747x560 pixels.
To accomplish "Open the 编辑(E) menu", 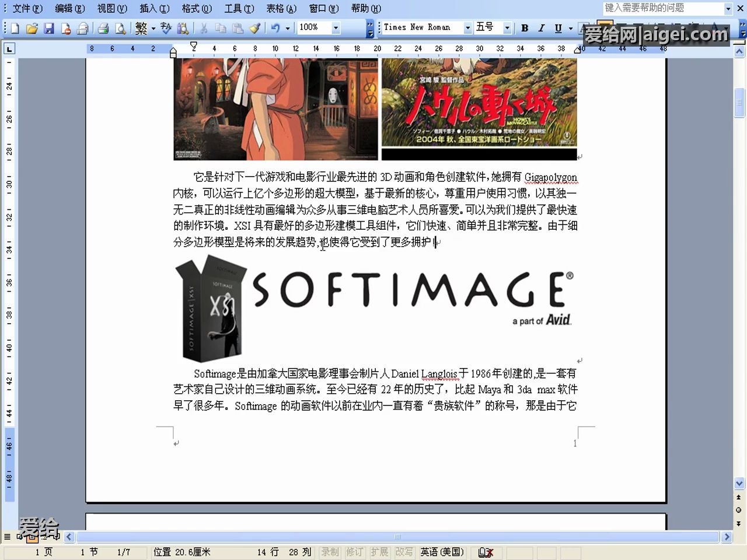I will 70,9.
